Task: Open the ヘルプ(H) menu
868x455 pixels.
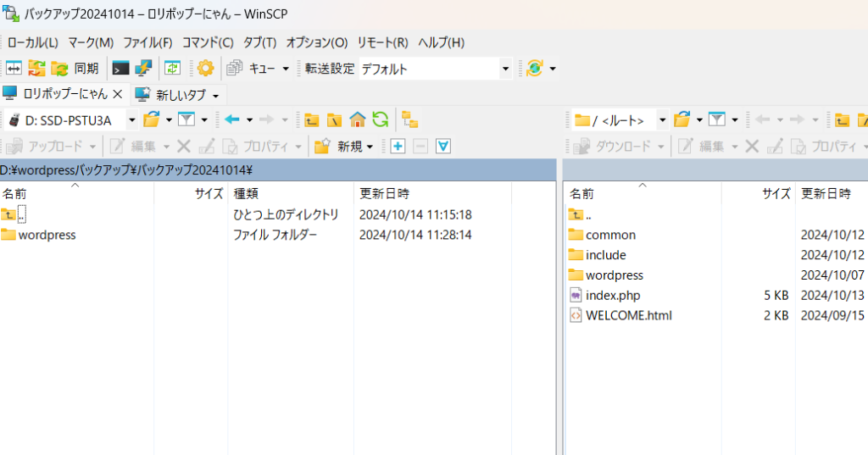Action: point(441,42)
